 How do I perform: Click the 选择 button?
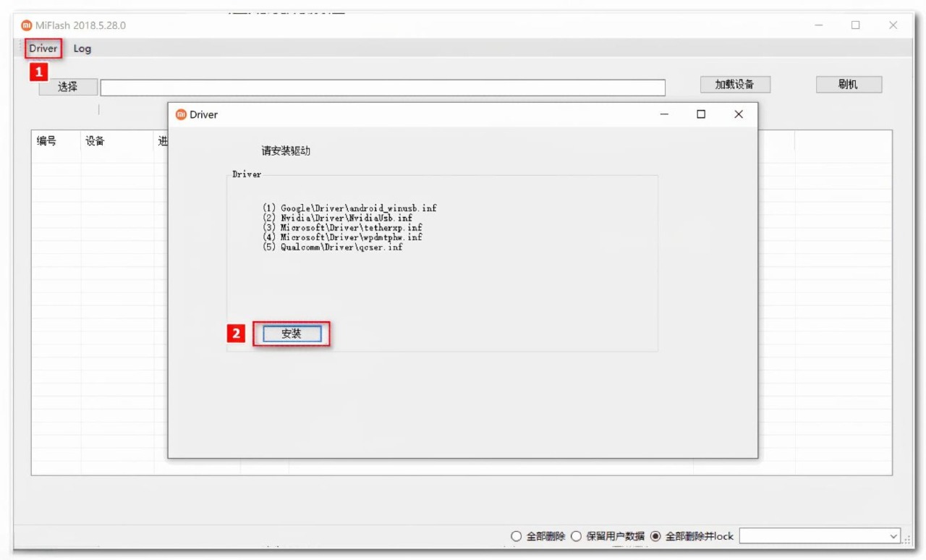pyautogui.click(x=68, y=87)
